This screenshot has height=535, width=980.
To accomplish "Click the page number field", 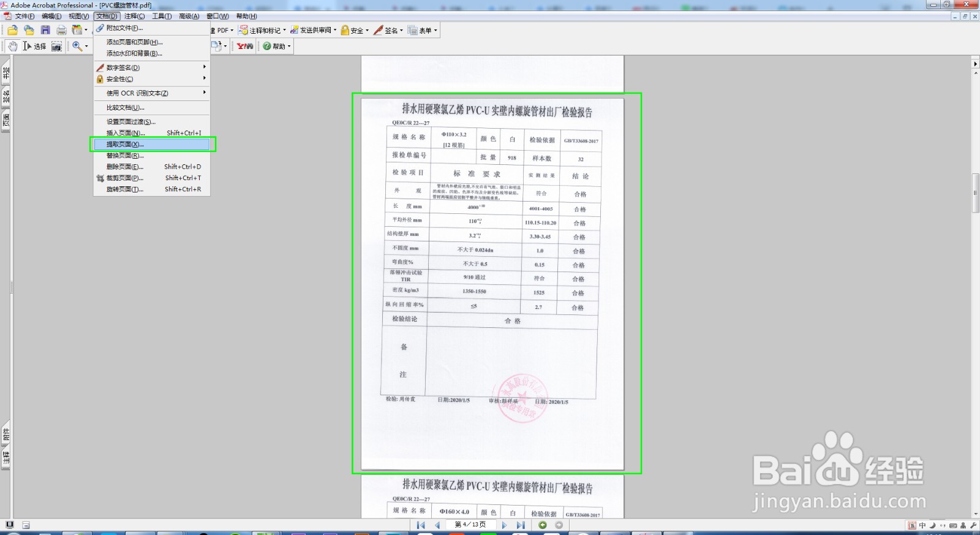I will 470,525.
